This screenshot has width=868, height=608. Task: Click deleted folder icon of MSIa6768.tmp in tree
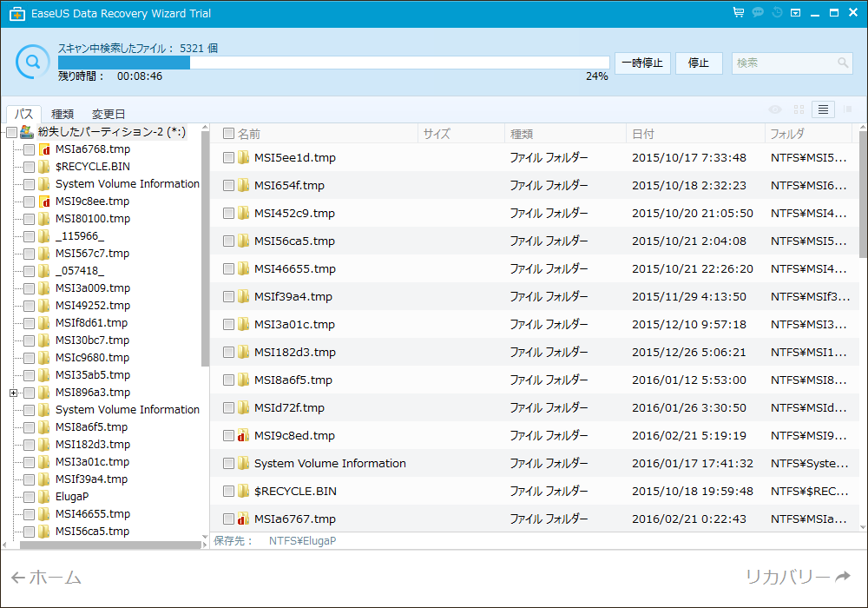point(44,149)
